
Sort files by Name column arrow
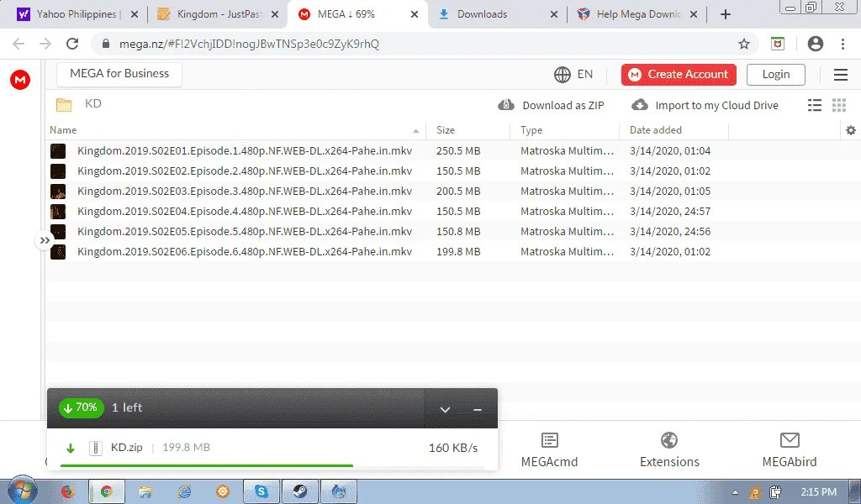(415, 130)
